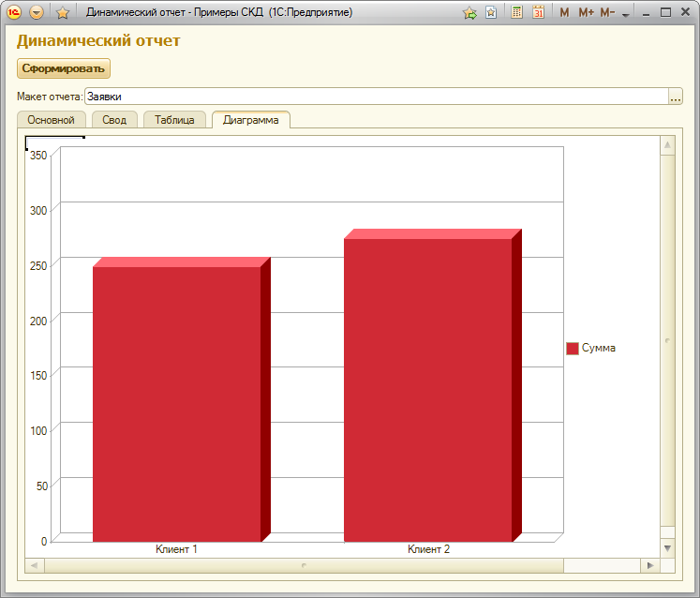Click the 250 value on the Y axis

[x=38, y=266]
